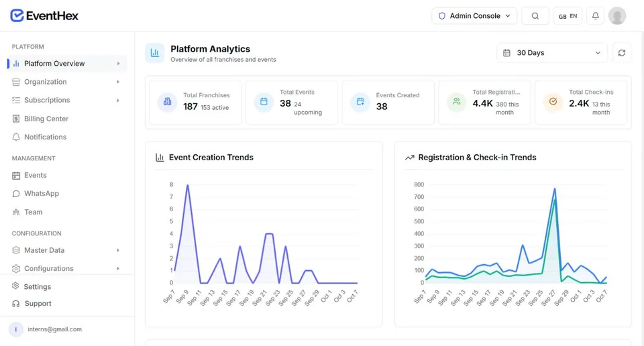Screen dimensions: 644x346
Task: Click the Event Creation Trends heading
Action: click(211, 158)
